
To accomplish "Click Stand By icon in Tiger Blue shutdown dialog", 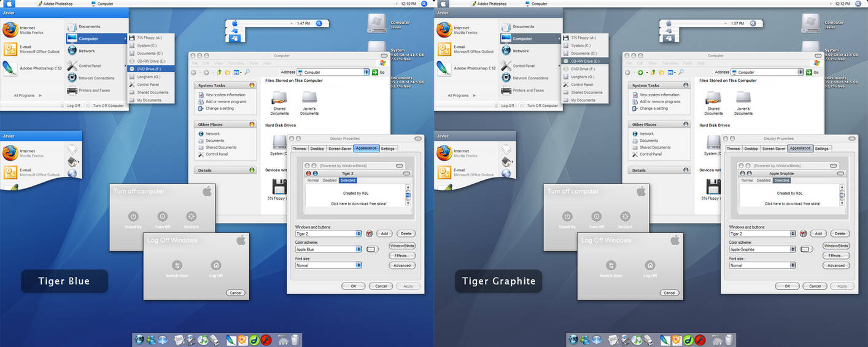I will (133, 216).
